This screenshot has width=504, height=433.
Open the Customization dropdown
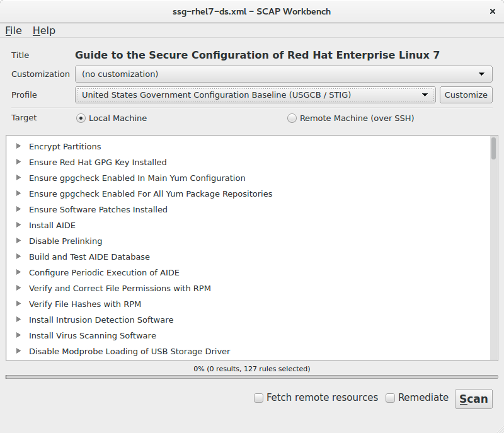pos(285,74)
